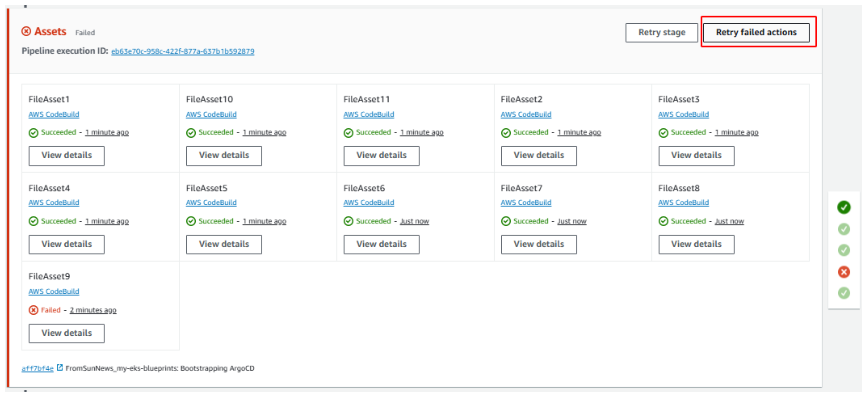Image resolution: width=868 pixels, height=397 pixels.
Task: Click FileAsset5 succeeded checkmark icon
Action: tap(191, 221)
